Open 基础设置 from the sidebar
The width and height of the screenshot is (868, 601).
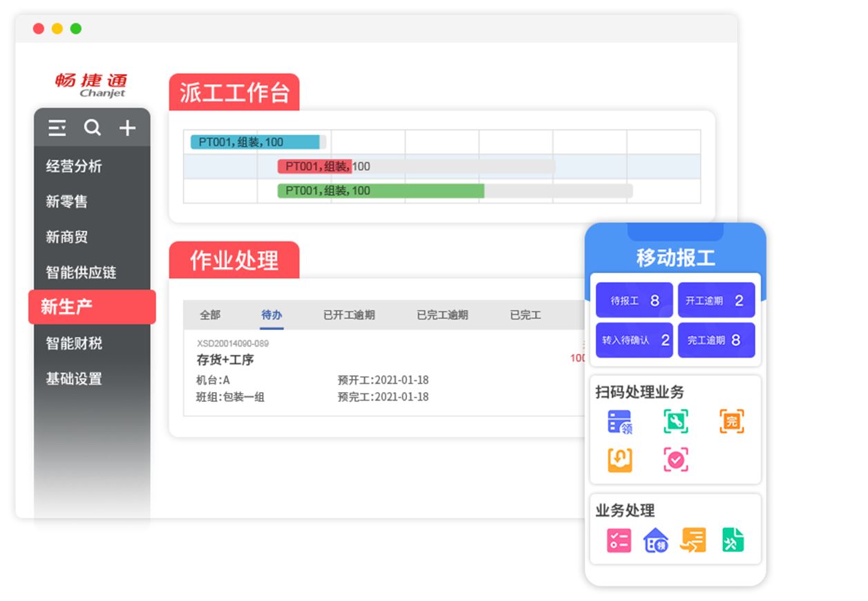tap(74, 379)
